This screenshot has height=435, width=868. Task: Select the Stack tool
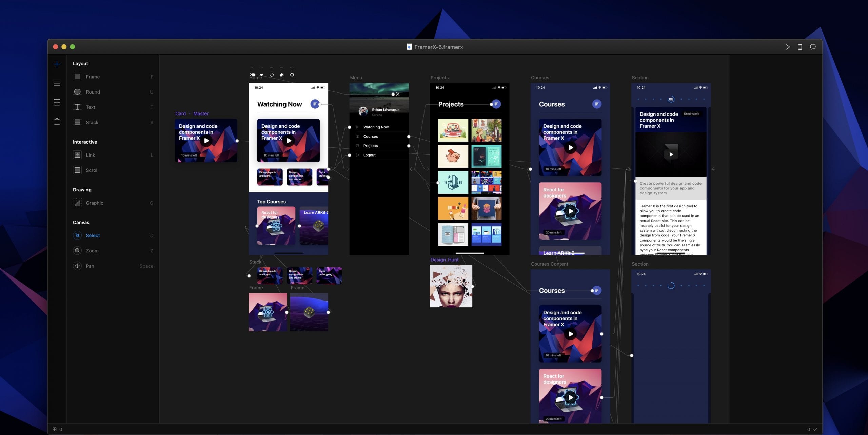(x=113, y=122)
